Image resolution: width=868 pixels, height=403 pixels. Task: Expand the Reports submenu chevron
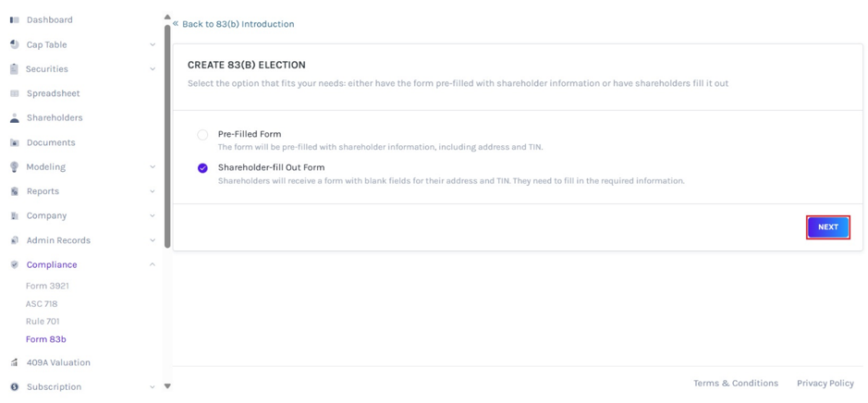pyautogui.click(x=153, y=191)
